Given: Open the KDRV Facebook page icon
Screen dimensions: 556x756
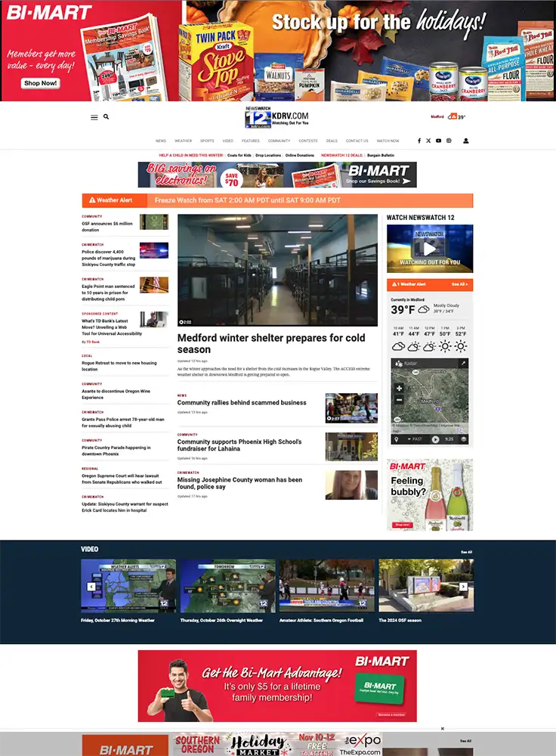Looking at the screenshot, I should point(419,141).
